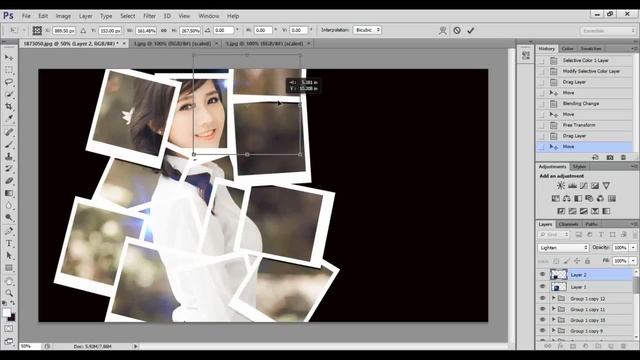Select the Blur tool
Image resolution: width=640 pixels, height=360 pixels.
click(x=9, y=205)
